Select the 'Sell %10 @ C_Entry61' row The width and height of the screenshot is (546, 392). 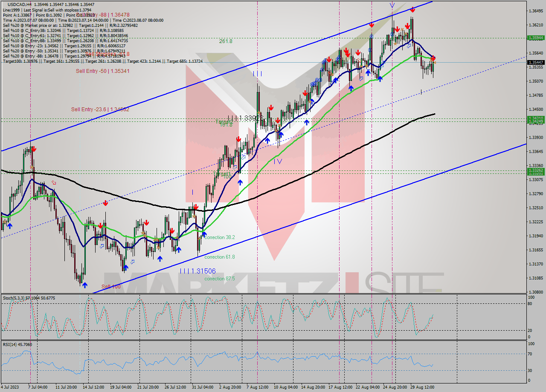65,35
